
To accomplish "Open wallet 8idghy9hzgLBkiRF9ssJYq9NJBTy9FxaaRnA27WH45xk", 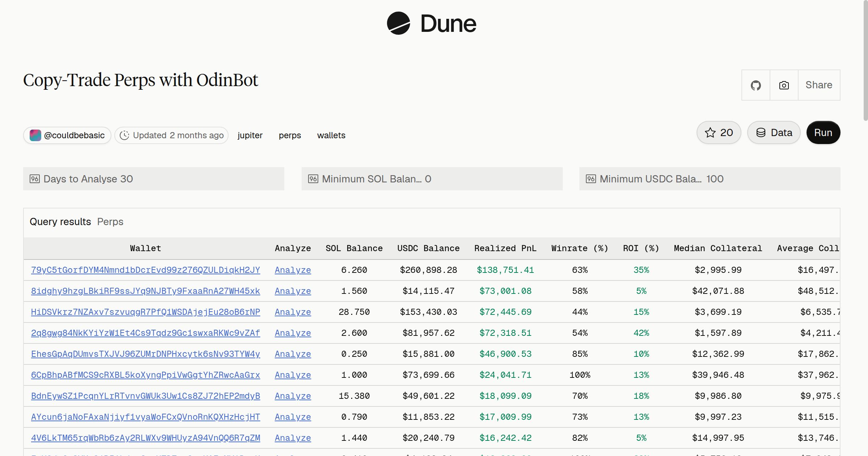I will coord(145,291).
